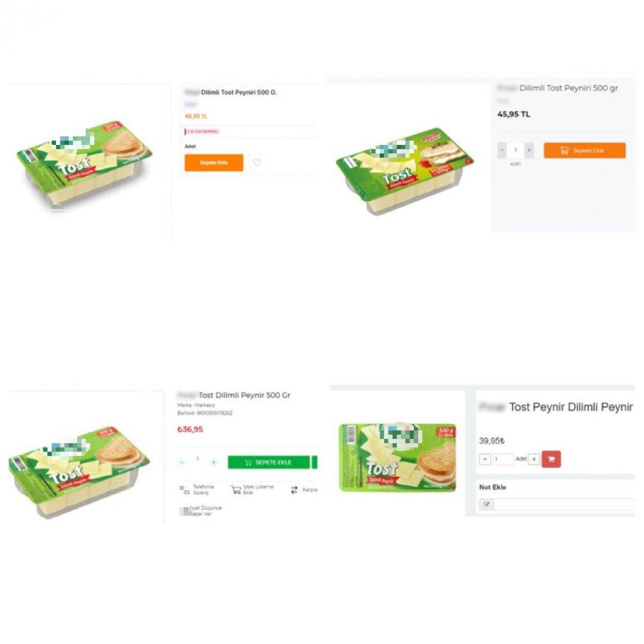Click minus button on the 39,95 product
Viewport: 644px width, 644px height.
point(485,459)
